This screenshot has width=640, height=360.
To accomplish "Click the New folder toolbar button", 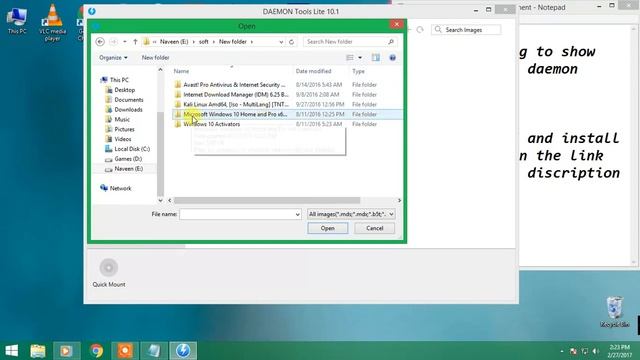I will click(x=156, y=58).
